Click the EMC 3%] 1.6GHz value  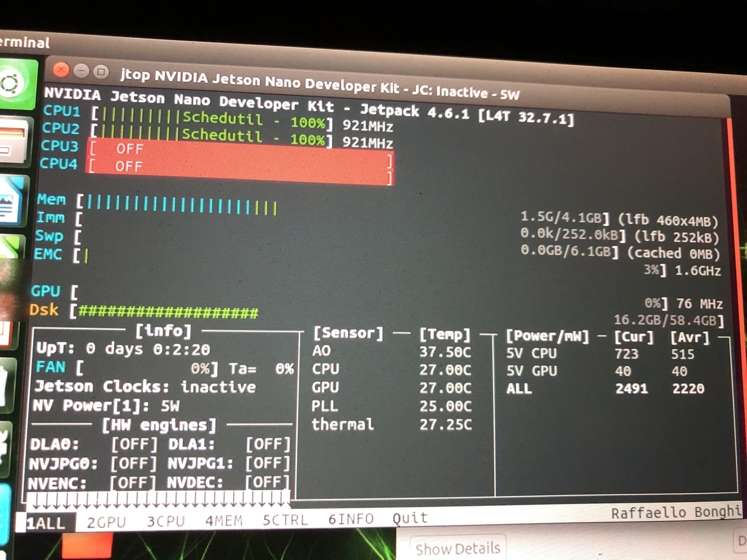[682, 271]
